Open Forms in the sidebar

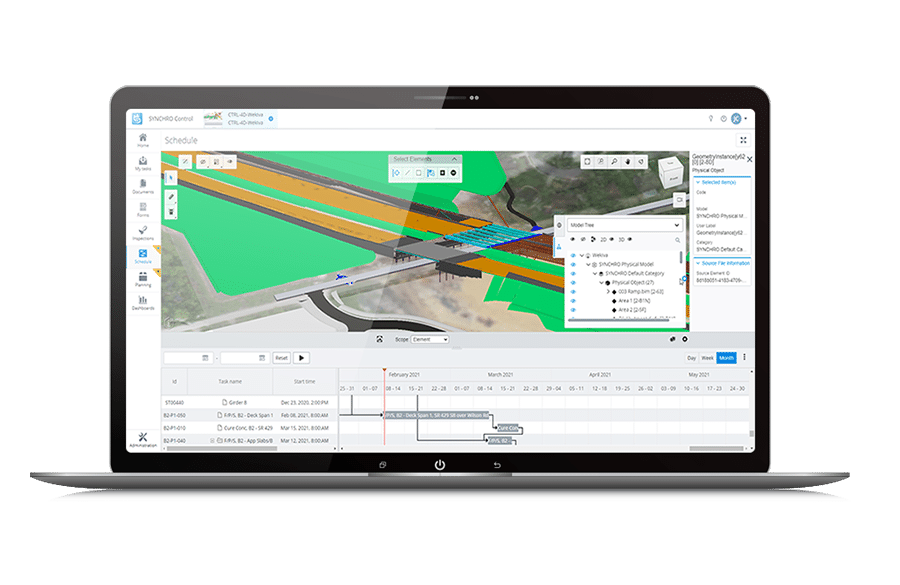point(143,210)
